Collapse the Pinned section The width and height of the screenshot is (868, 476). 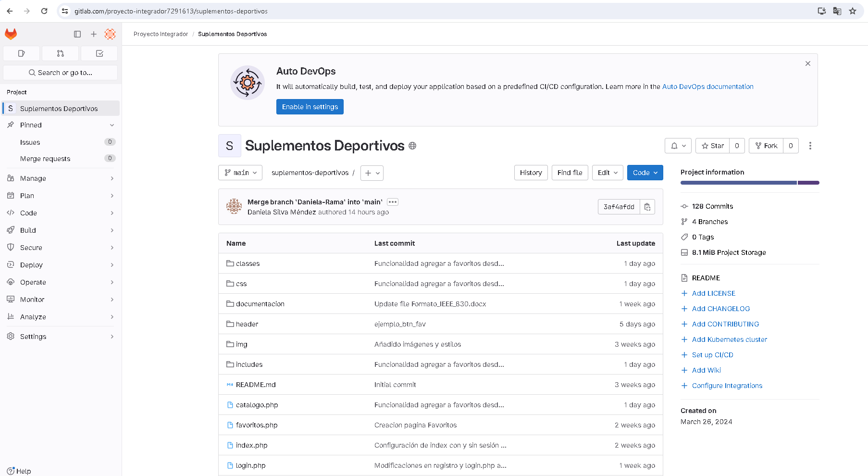pos(61,125)
